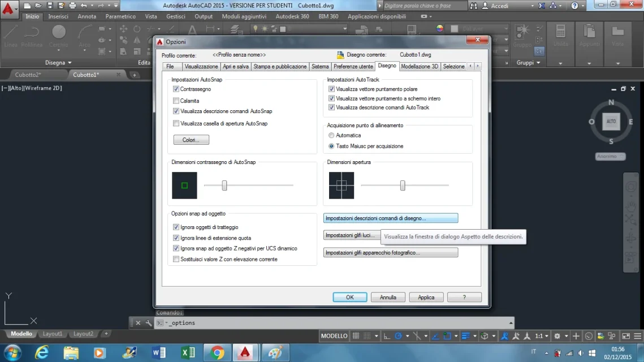
Task: Click the Open file icon in quick access toolbar
Action: (38, 6)
